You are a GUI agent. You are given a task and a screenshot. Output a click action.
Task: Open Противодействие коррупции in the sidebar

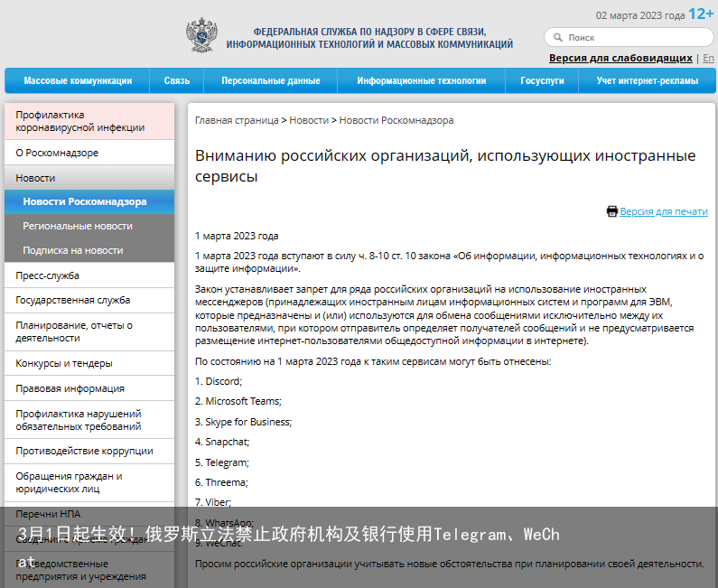[x=89, y=451]
